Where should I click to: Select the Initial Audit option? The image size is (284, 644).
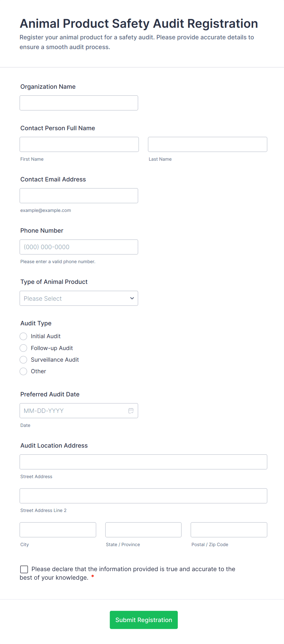(x=24, y=336)
